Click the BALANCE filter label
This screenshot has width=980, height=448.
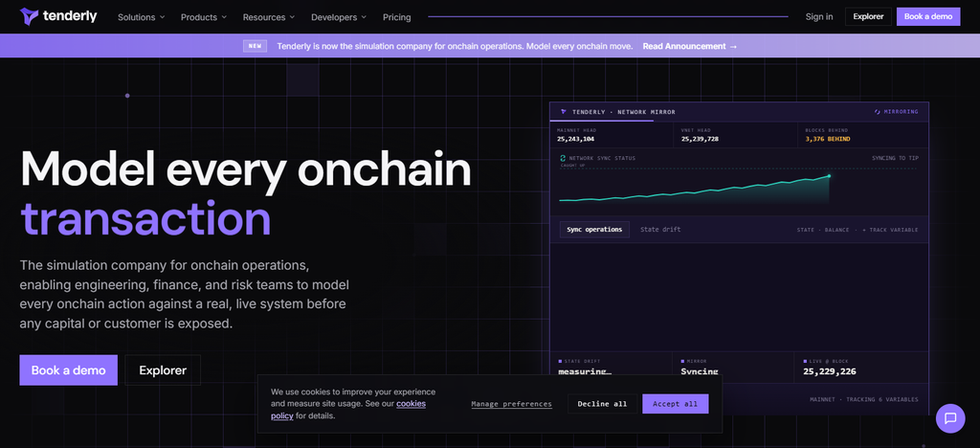coord(836,230)
